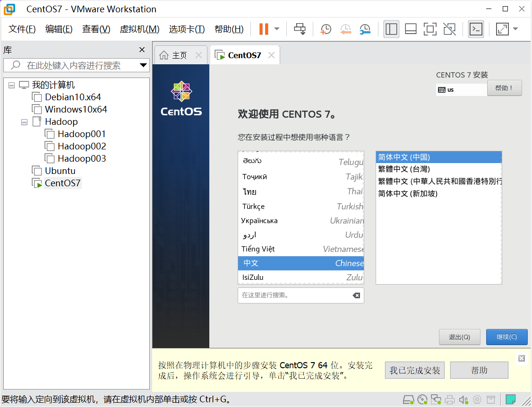Open the 选项卡(T) menu

click(x=187, y=29)
